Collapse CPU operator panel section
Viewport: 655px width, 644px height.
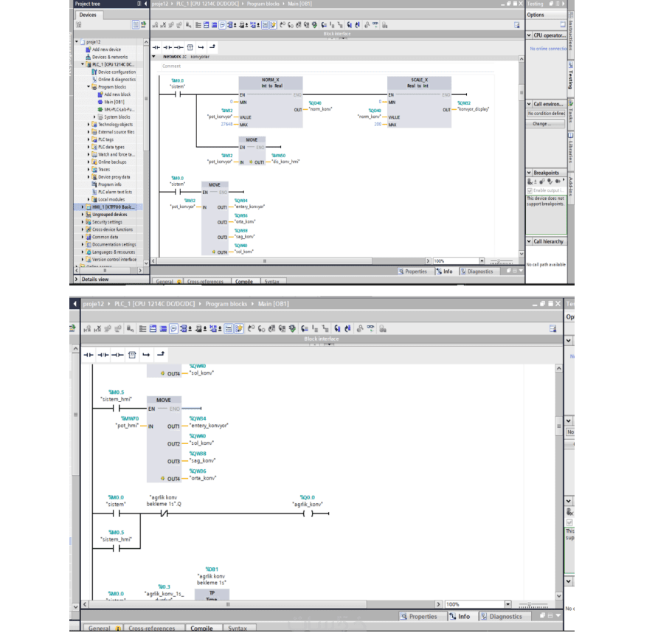pyautogui.click(x=530, y=35)
